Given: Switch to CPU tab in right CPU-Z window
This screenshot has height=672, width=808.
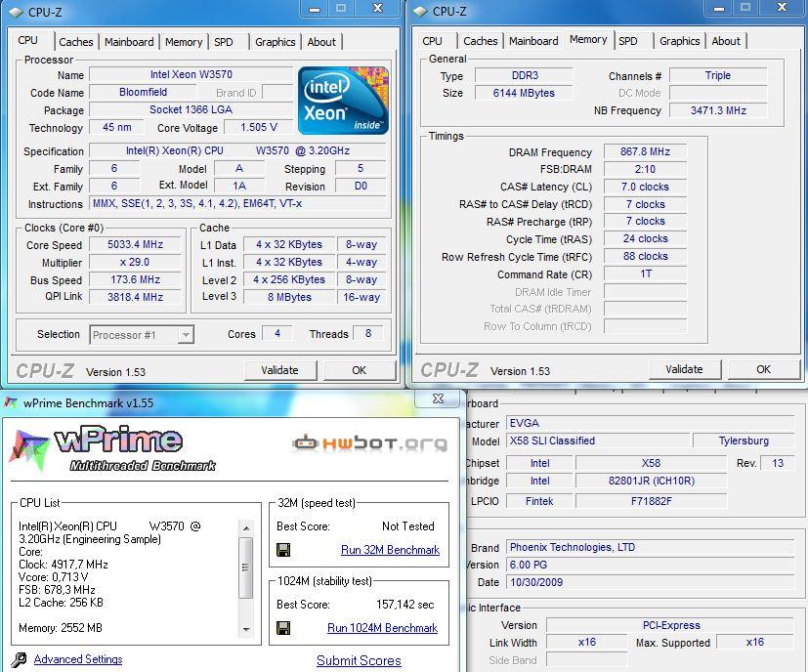Looking at the screenshot, I should pyautogui.click(x=432, y=41).
